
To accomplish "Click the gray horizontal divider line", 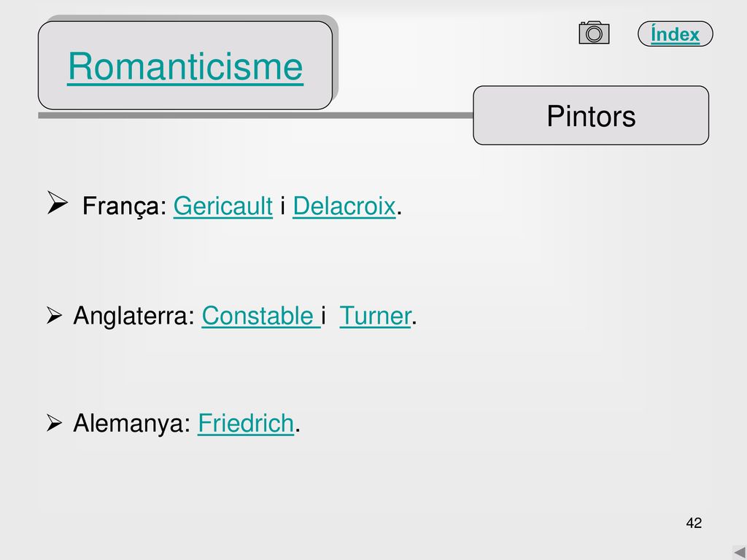I will pyautogui.click(x=255, y=115).
